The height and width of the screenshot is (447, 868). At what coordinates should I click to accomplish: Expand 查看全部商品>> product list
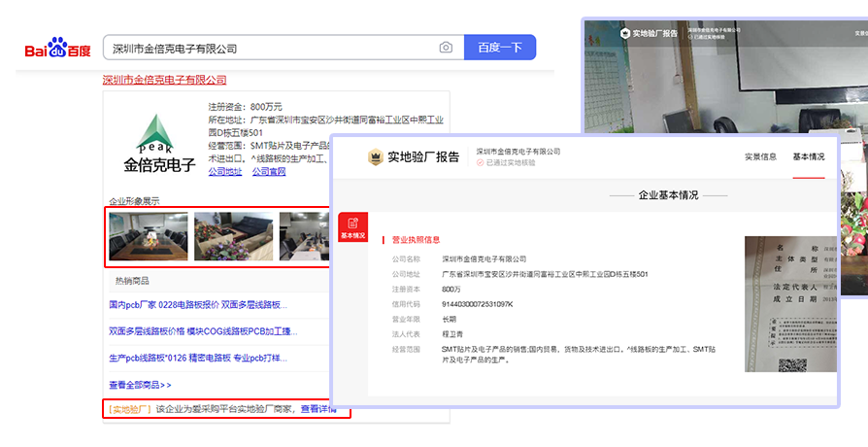click(140, 385)
